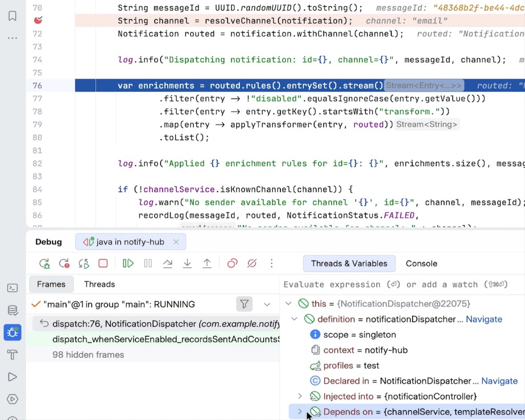Open more debug actions menu
525x420 pixels.
click(x=272, y=263)
